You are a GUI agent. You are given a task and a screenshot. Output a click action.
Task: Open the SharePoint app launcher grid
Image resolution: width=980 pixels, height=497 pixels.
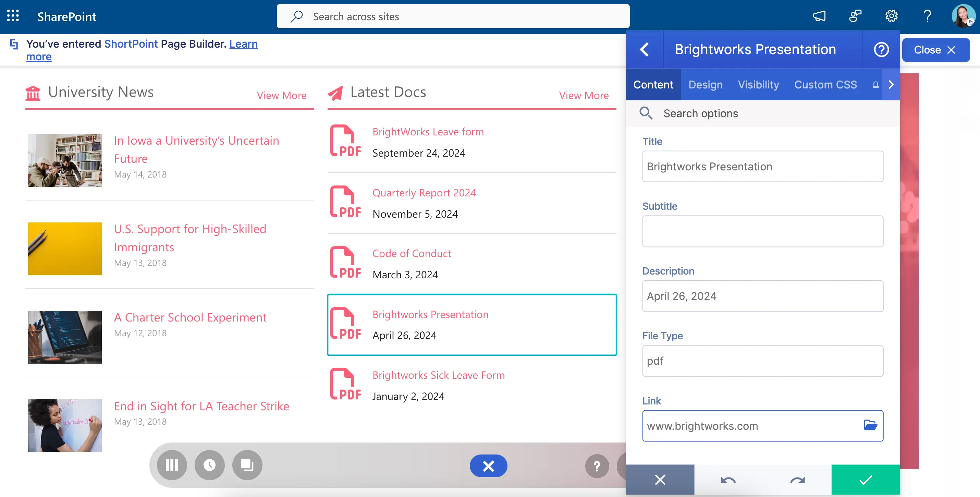(13, 16)
